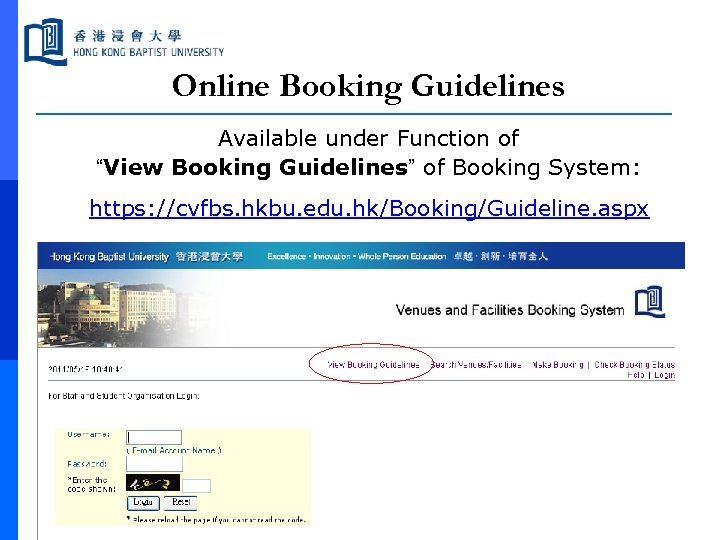Open Check Booking Status menu item
The height and width of the screenshot is (540, 720).
[x=634, y=365]
